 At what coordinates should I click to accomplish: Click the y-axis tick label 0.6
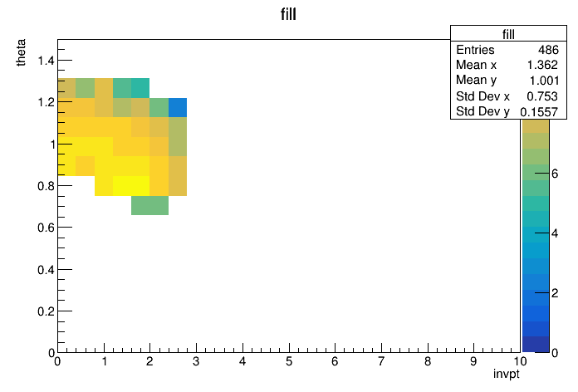click(x=46, y=228)
